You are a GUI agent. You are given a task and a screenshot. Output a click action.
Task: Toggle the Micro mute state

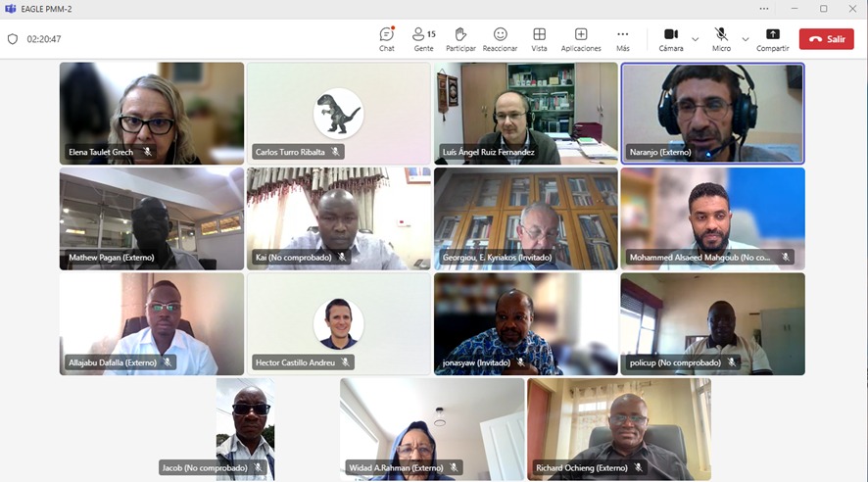click(721, 38)
